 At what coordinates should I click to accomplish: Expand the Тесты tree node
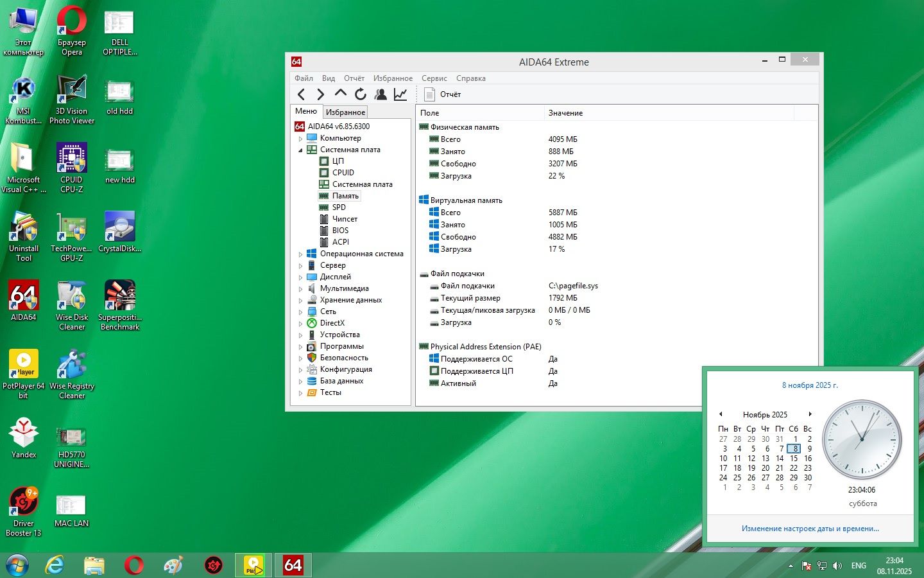coord(300,392)
